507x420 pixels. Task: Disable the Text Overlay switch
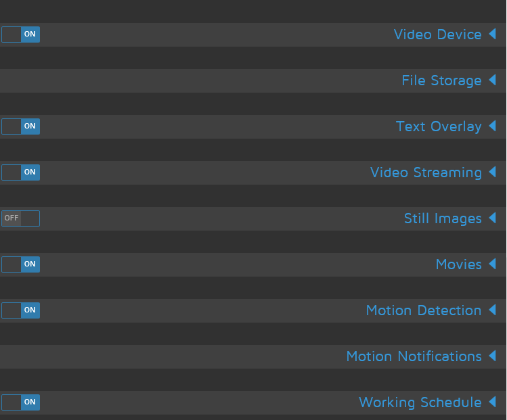coord(20,126)
